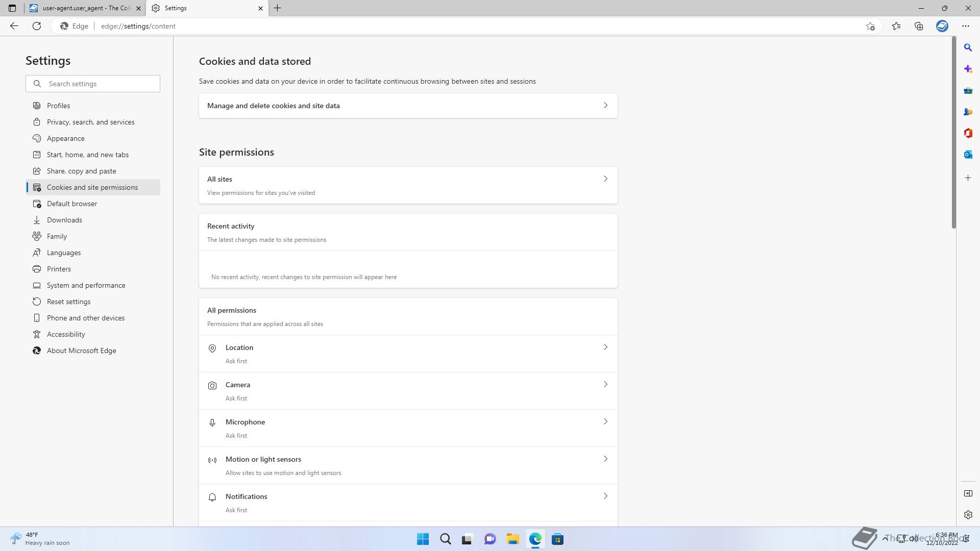Image resolution: width=980 pixels, height=551 pixels.
Task: Click the sidebar settings gear icon
Action: [968, 515]
